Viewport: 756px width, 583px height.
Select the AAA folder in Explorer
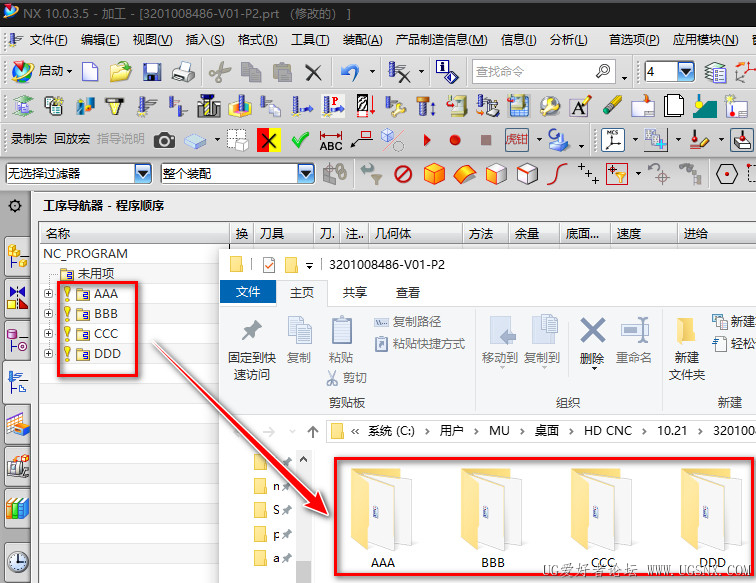(383, 517)
